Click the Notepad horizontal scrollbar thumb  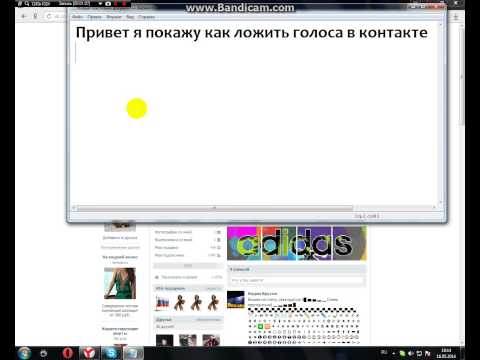tap(215, 208)
